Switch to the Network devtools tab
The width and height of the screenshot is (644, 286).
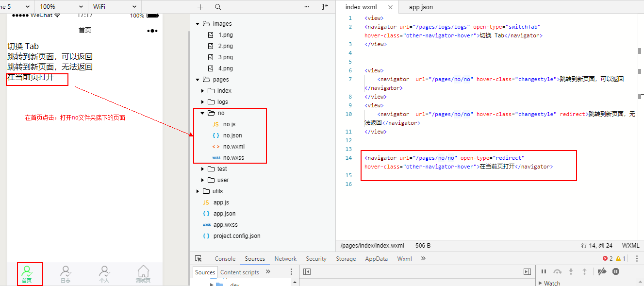pyautogui.click(x=285, y=259)
